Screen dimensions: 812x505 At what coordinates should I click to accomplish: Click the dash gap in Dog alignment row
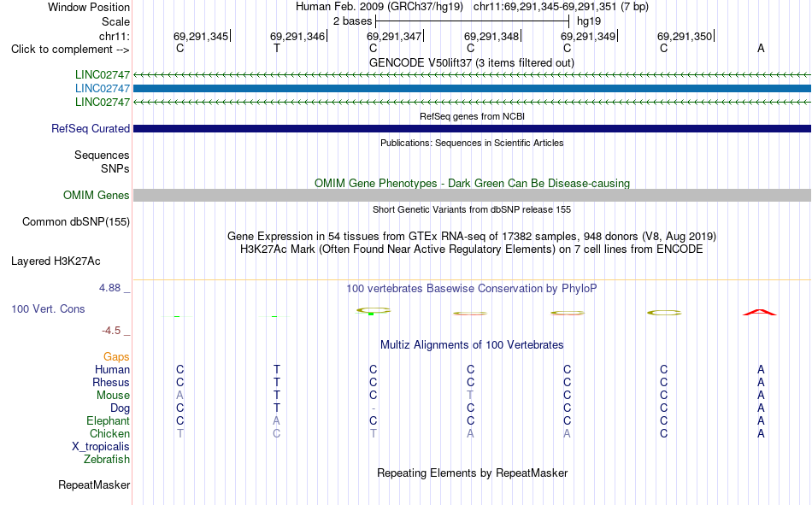pos(374,408)
